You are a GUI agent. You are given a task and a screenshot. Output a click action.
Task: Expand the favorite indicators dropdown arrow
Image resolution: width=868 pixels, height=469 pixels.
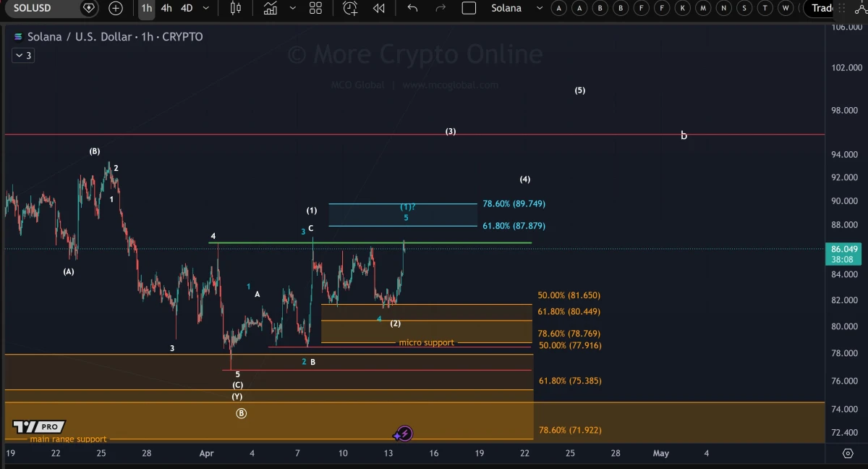[x=292, y=8]
